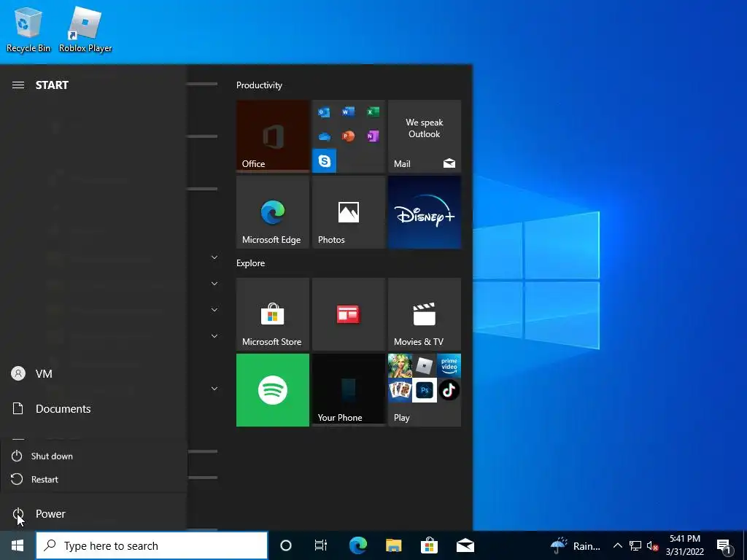This screenshot has width=747, height=560.
Task: Open the Photos tile
Action: [x=349, y=212]
